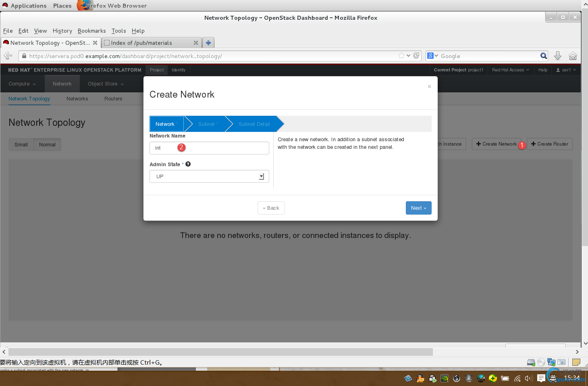This screenshot has height=386, width=588.
Task: Open the Admin State help question icon
Action: (x=188, y=164)
